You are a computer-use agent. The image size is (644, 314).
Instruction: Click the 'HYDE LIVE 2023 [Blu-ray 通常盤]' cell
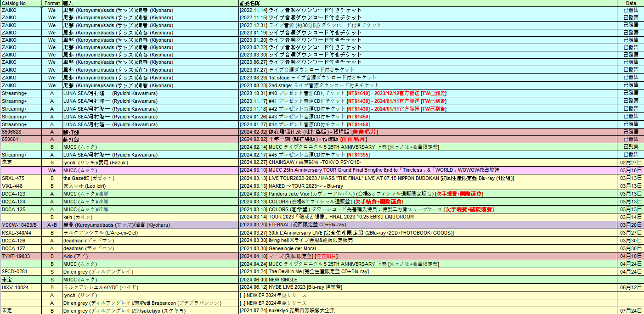click(x=428, y=287)
